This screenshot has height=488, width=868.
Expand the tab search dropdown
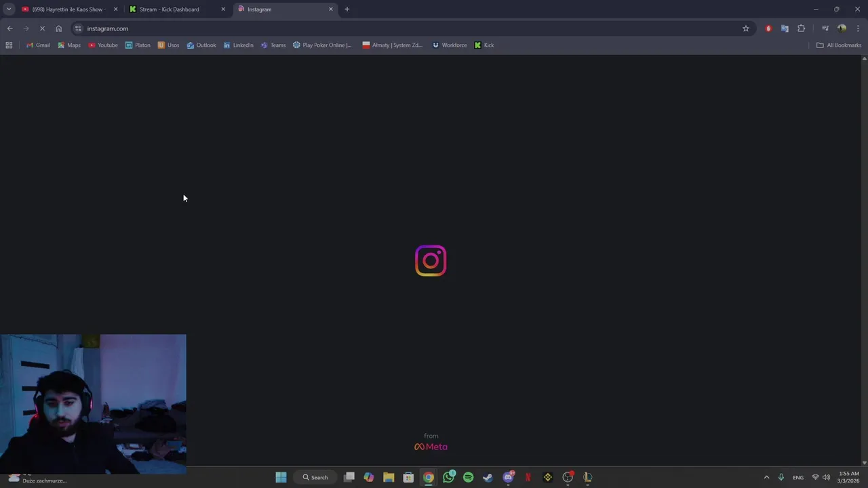coord(9,9)
